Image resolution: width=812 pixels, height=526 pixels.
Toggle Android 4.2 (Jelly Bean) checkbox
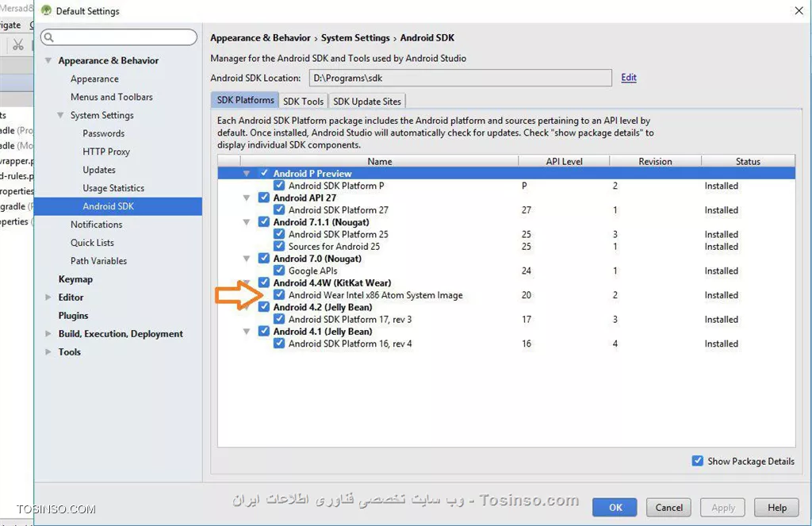[264, 307]
